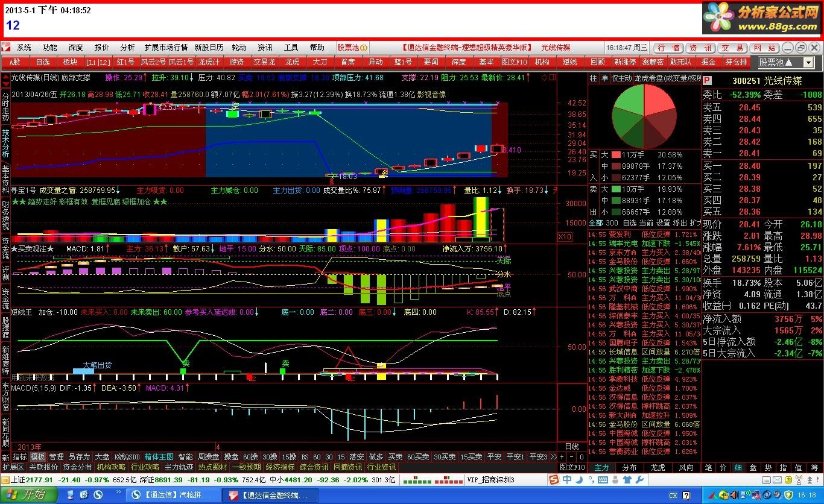Click the application logo icon beside 系统
The width and height of the screenshot is (824, 504).
[x=6, y=48]
